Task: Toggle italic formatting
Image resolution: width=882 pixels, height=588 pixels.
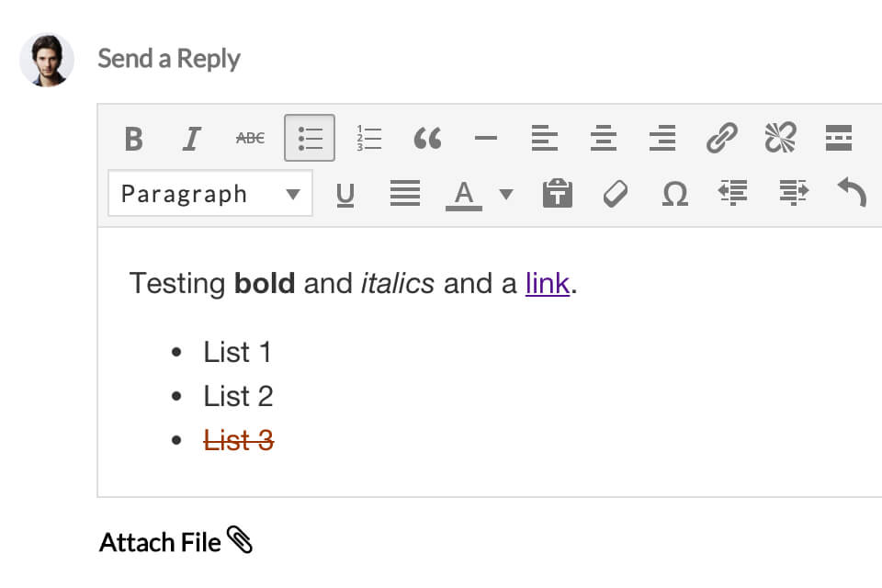Action: point(191,139)
